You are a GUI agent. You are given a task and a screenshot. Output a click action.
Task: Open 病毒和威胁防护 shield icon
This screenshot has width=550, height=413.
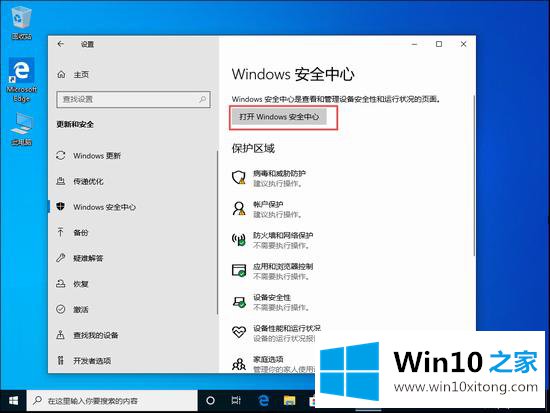tap(239, 177)
